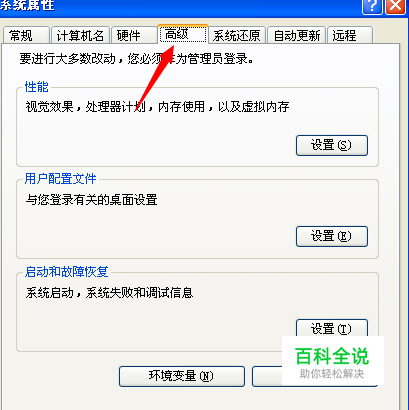Go to the 系统还原 tab
409x410 pixels.
pos(237,35)
